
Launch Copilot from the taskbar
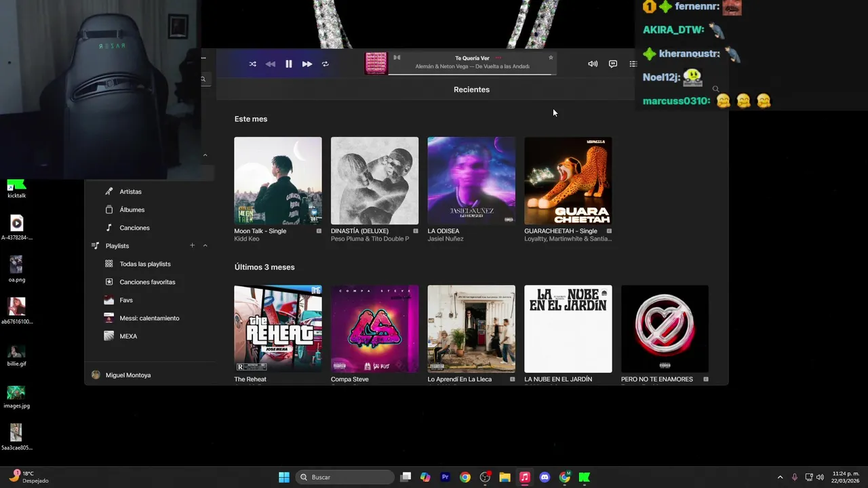coord(425,477)
